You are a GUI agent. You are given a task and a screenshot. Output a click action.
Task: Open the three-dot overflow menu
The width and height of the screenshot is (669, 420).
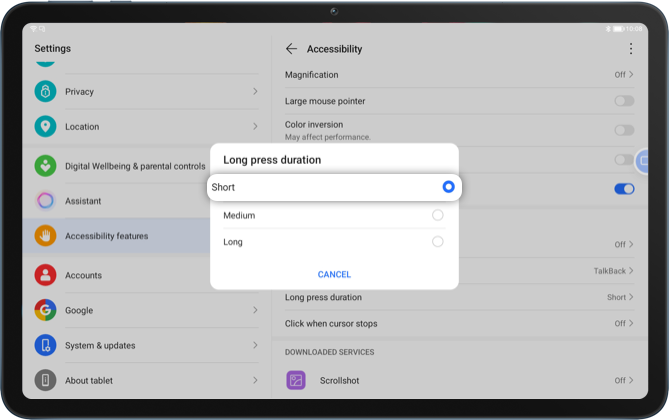pyautogui.click(x=630, y=49)
